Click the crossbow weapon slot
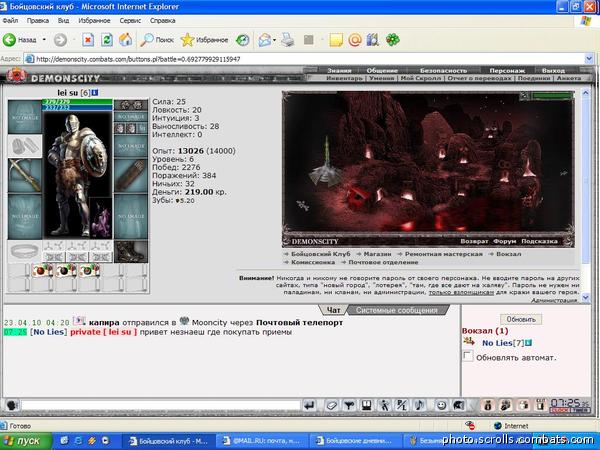 coord(25,176)
